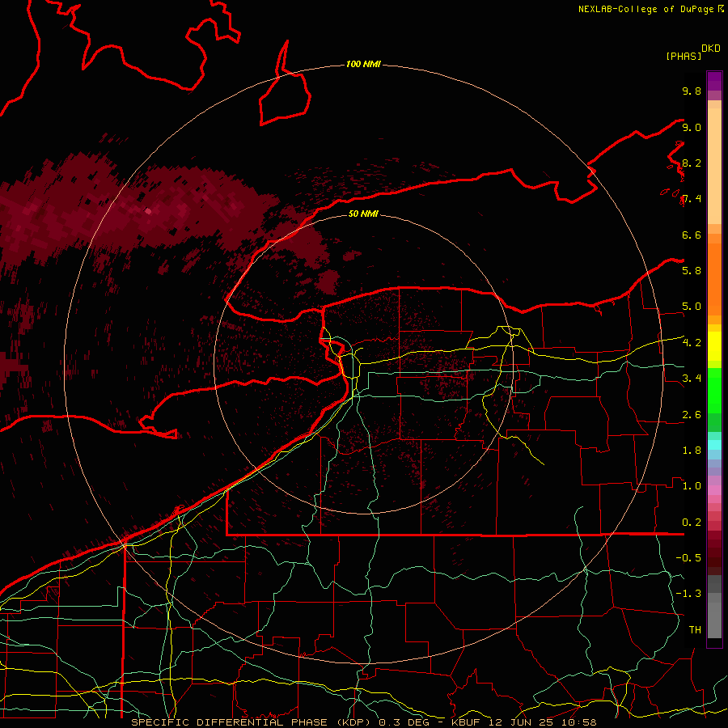Click the [PHAS] units label

click(684, 56)
